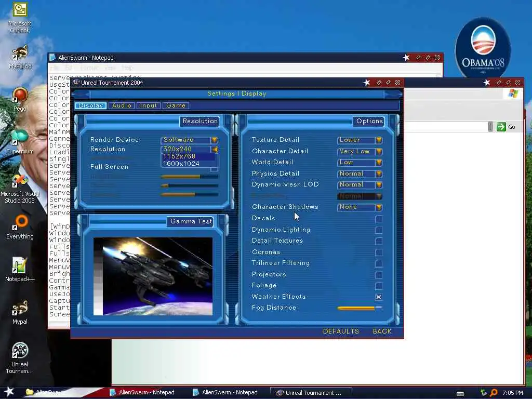Switch to the Display settings tab

pos(90,105)
